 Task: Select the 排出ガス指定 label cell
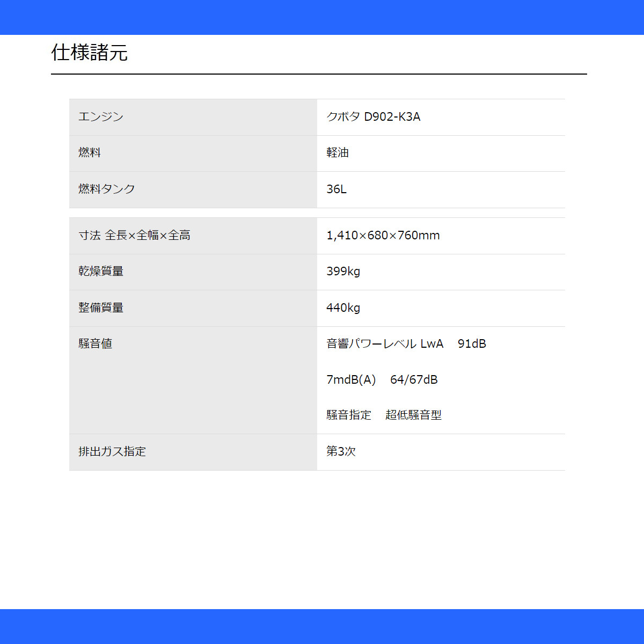[x=193, y=452]
